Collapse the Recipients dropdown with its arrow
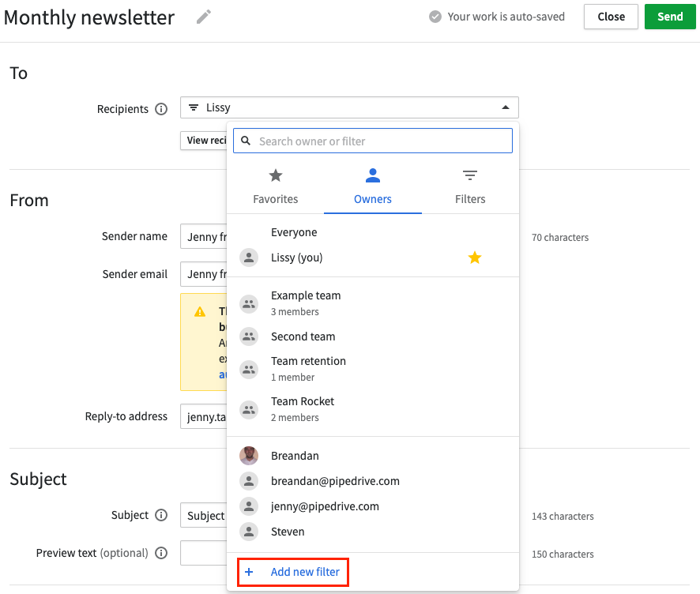This screenshot has width=700, height=594. 505,107
